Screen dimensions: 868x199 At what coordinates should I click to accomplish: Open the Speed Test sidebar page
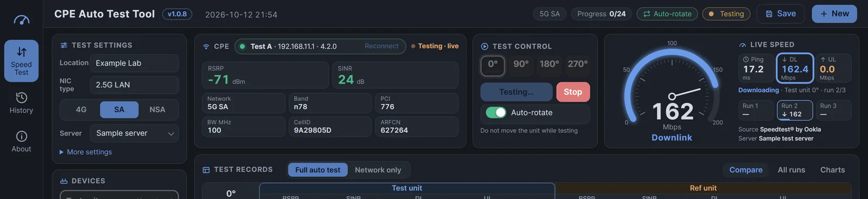tap(21, 61)
